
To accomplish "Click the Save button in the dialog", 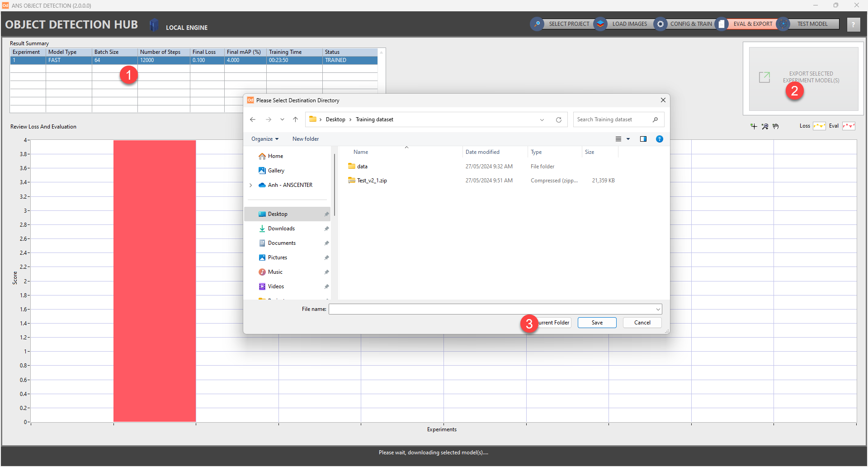I will 597,323.
